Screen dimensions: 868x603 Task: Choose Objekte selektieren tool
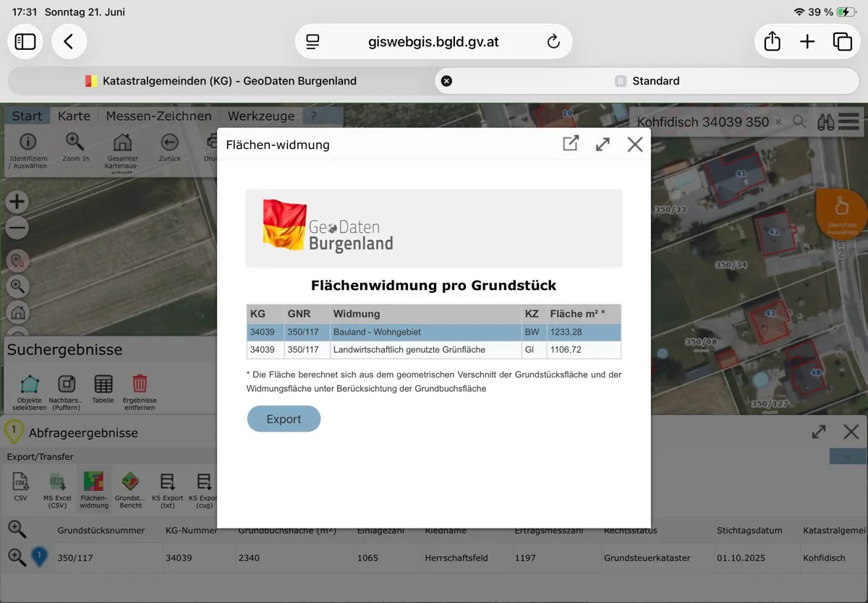(x=29, y=393)
